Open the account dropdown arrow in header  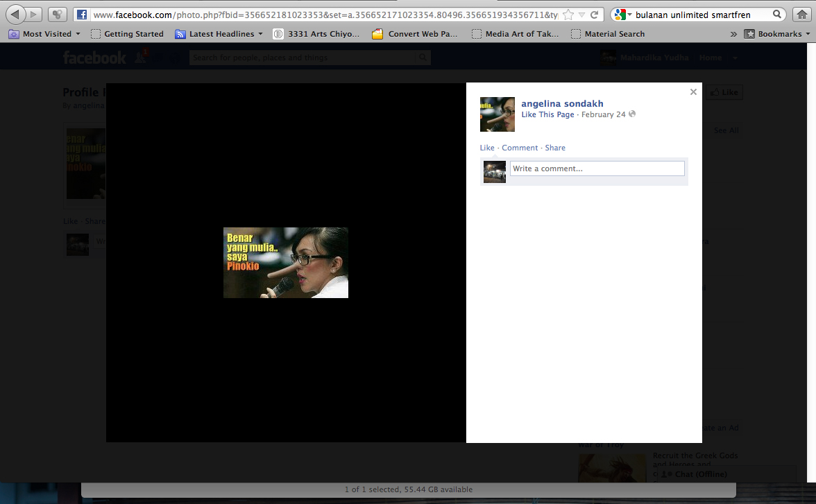click(735, 58)
